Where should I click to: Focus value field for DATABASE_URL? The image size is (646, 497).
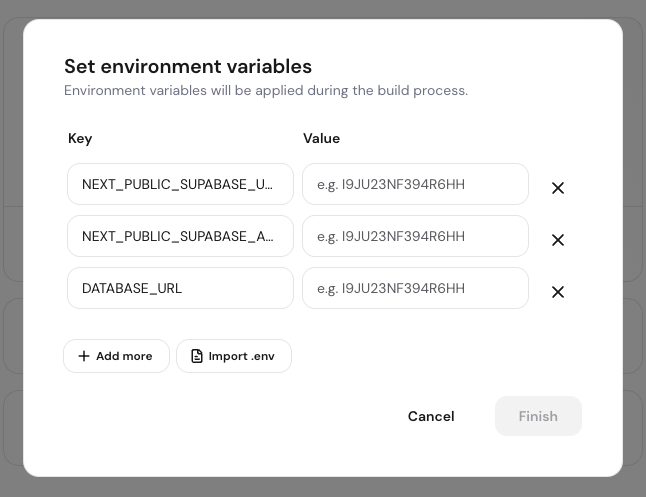pos(415,288)
